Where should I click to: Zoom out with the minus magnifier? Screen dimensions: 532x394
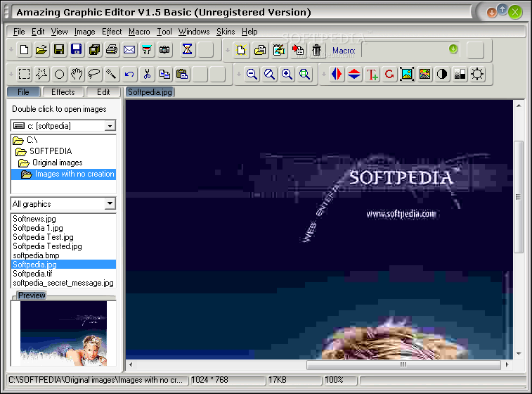coord(252,74)
